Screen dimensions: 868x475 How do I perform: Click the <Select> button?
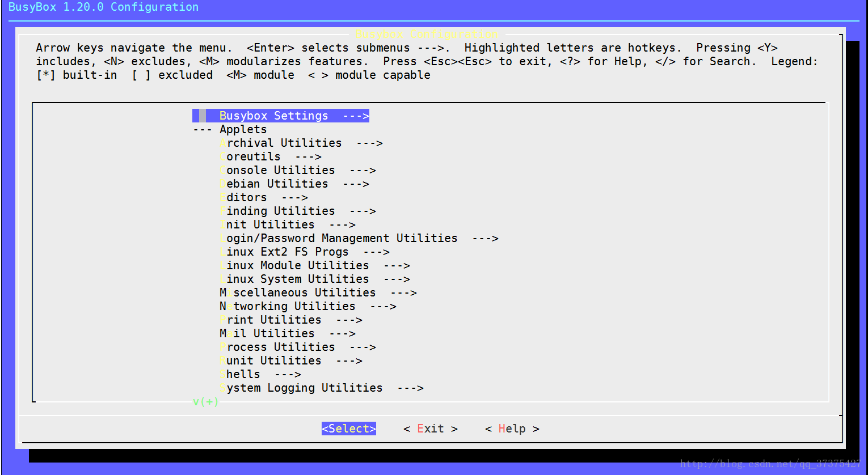click(349, 429)
